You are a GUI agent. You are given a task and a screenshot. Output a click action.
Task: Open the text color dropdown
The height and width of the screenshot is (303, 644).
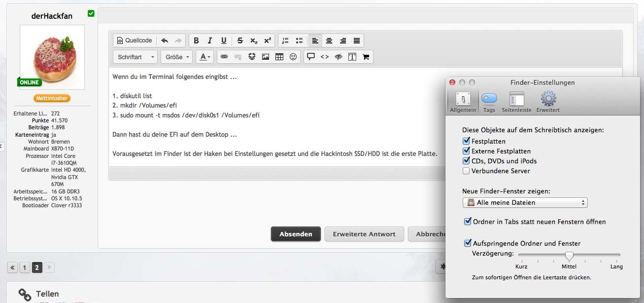click(x=205, y=57)
